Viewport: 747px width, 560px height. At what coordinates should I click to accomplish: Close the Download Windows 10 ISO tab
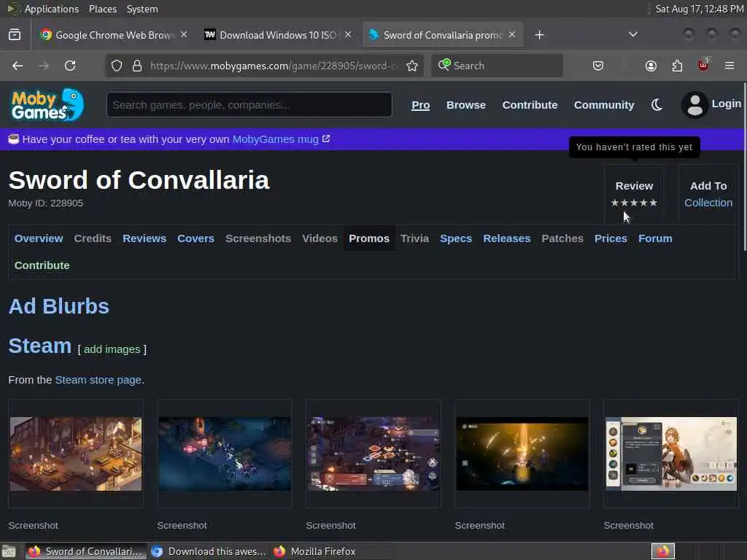point(348,35)
